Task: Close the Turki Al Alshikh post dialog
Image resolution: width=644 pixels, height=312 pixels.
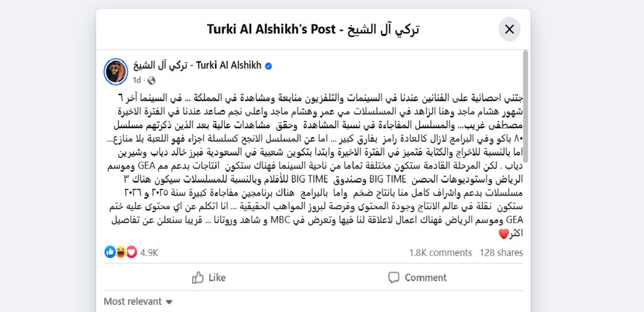Action: [509, 29]
